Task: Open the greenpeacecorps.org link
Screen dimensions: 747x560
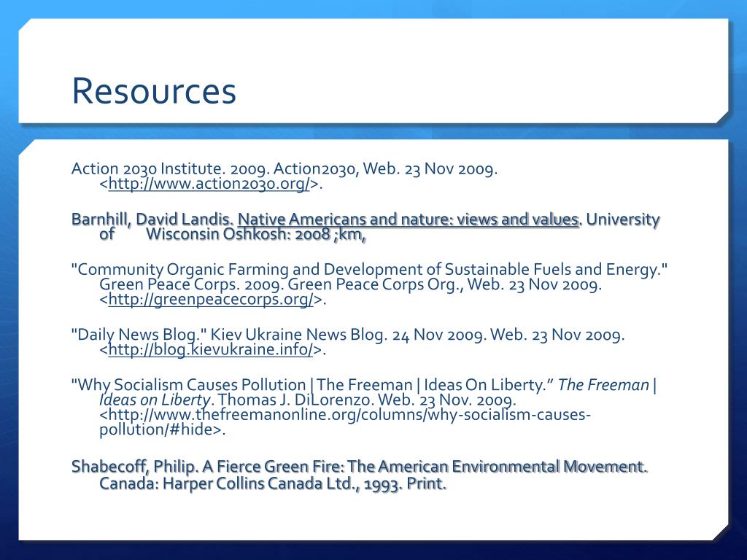Action: [x=211, y=300]
